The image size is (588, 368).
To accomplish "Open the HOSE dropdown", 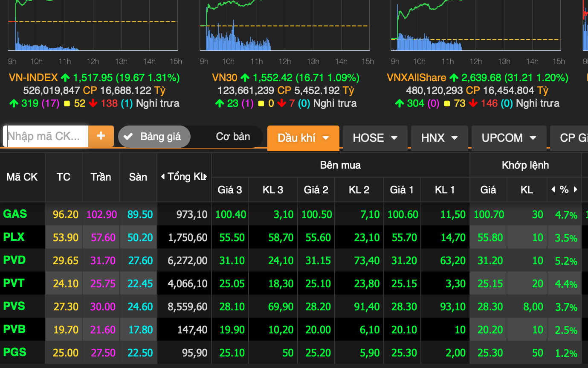I will (375, 138).
